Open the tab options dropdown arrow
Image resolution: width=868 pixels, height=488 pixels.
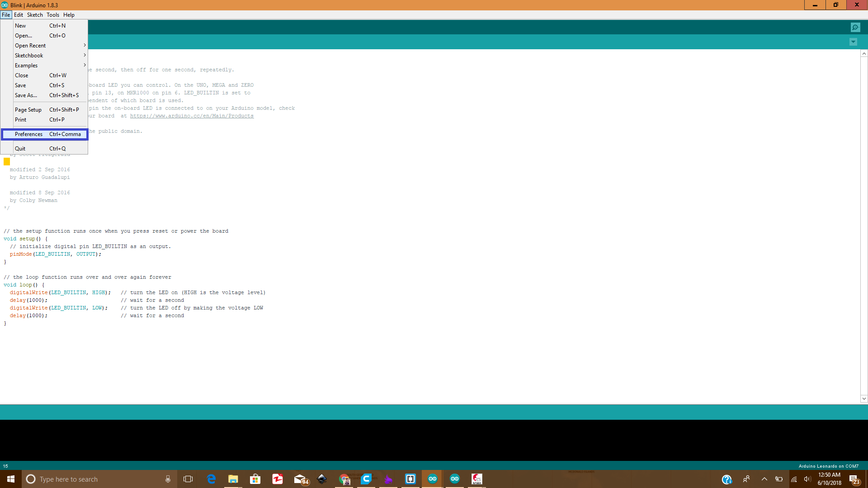pos(853,42)
